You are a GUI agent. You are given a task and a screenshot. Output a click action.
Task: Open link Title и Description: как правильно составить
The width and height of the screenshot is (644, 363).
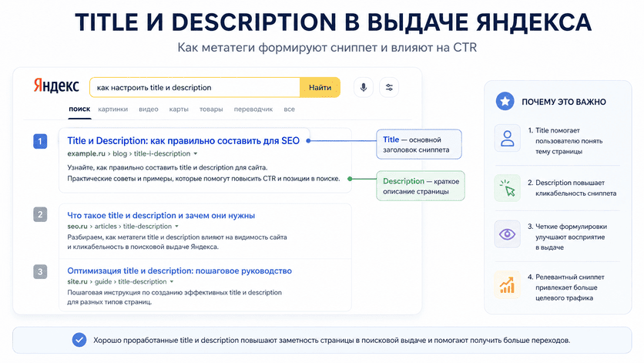tap(183, 140)
